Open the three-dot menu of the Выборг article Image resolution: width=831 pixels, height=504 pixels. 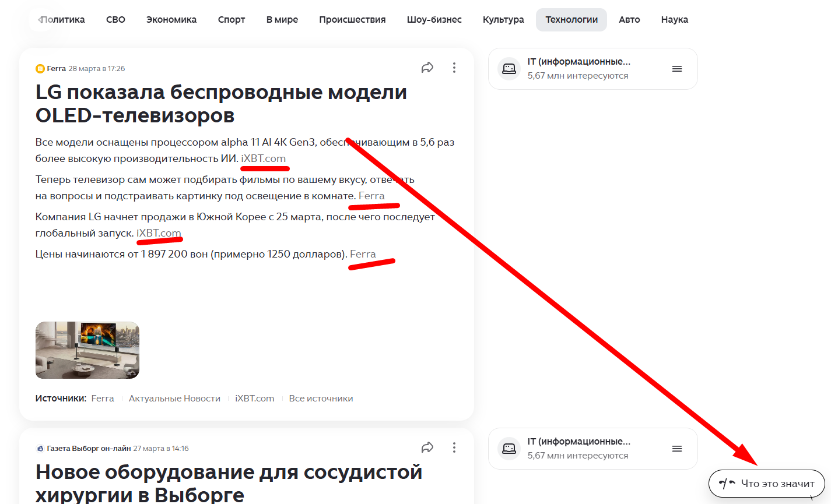(x=454, y=447)
